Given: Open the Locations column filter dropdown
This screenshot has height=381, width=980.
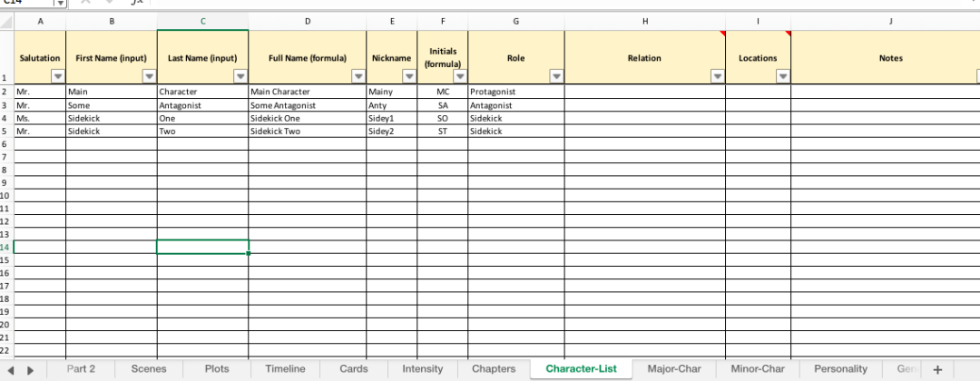Looking at the screenshot, I should coord(783,77).
